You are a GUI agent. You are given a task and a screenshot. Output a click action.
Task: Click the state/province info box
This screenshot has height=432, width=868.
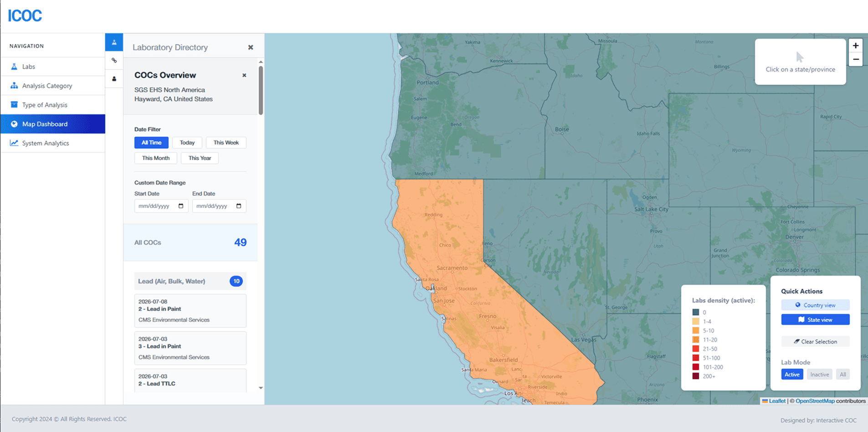click(x=801, y=62)
